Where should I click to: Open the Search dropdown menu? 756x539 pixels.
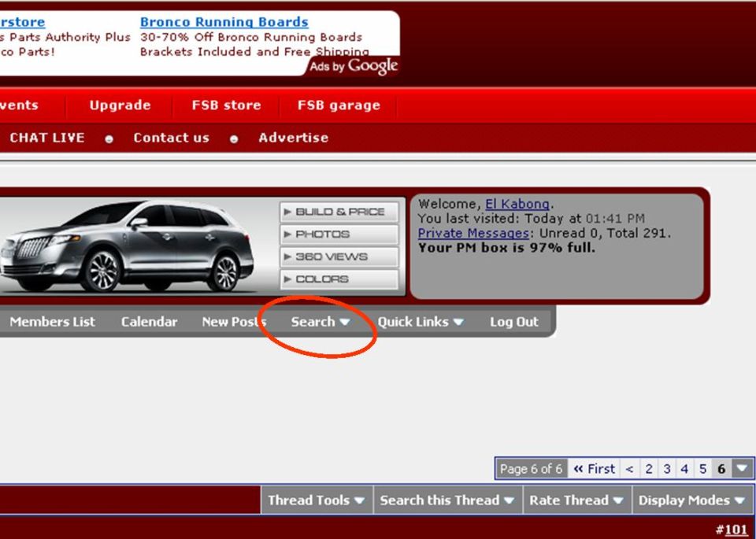321,322
